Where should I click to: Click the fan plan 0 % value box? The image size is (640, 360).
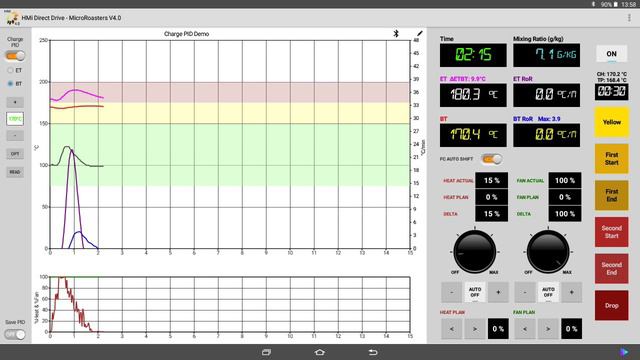pos(571,329)
